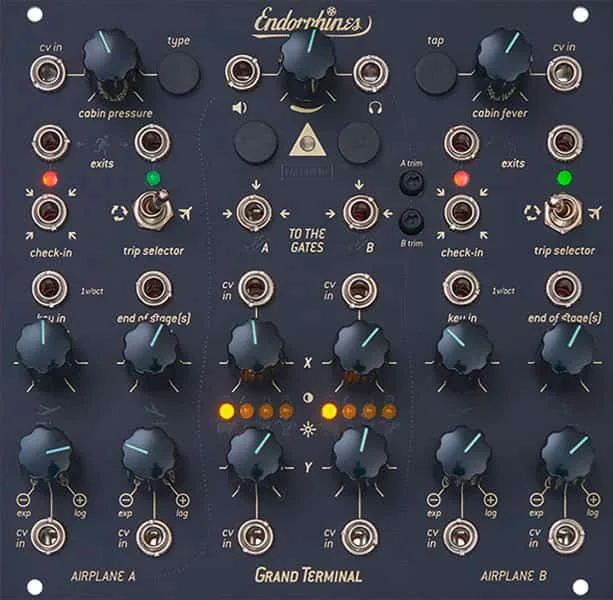This screenshot has width=613, height=600.
Task: Click the channel B Y knob
Action: point(360,454)
